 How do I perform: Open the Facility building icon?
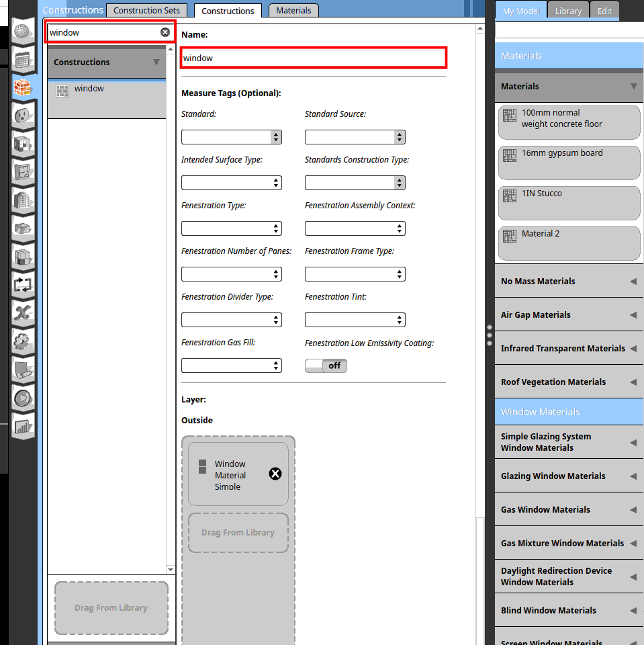(x=23, y=200)
